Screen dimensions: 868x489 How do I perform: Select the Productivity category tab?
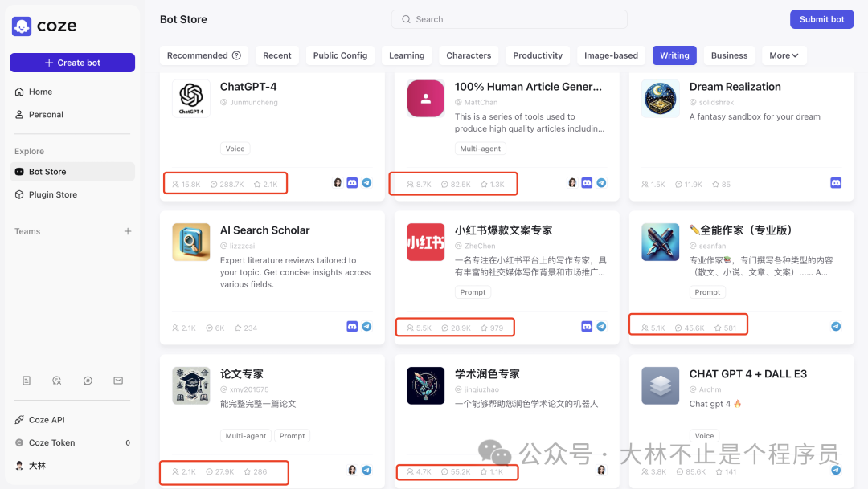[x=538, y=55]
